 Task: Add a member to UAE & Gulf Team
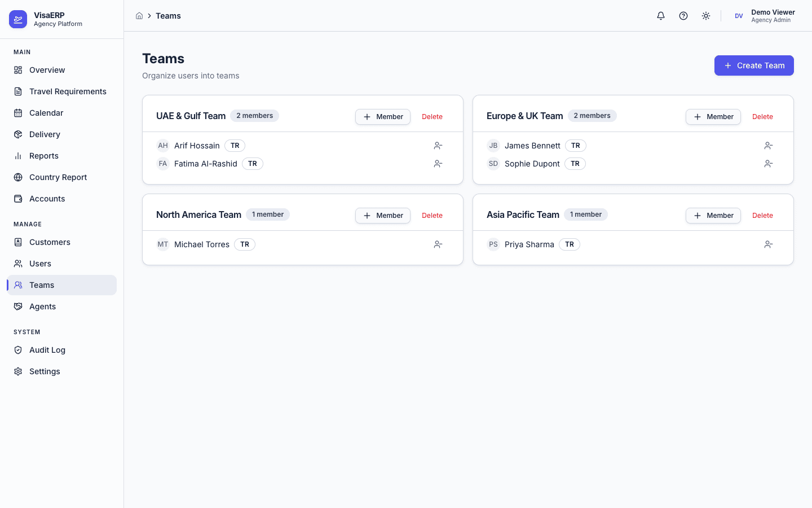pyautogui.click(x=383, y=117)
